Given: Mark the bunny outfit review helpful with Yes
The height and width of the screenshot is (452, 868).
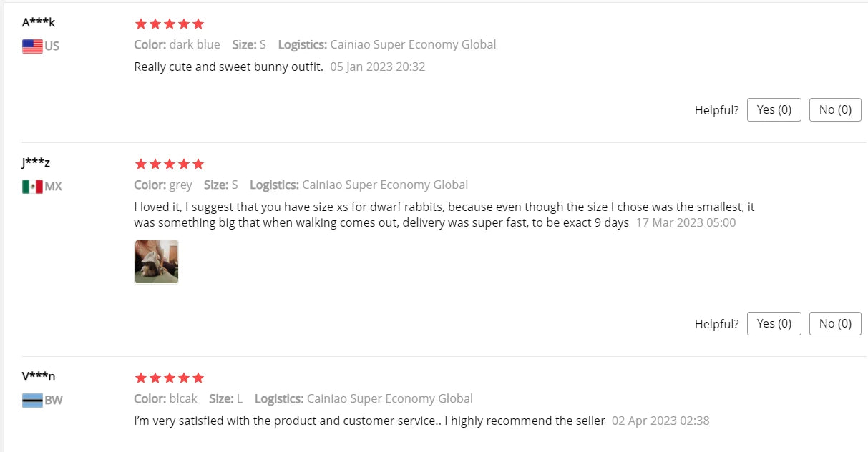Looking at the screenshot, I should click(774, 109).
